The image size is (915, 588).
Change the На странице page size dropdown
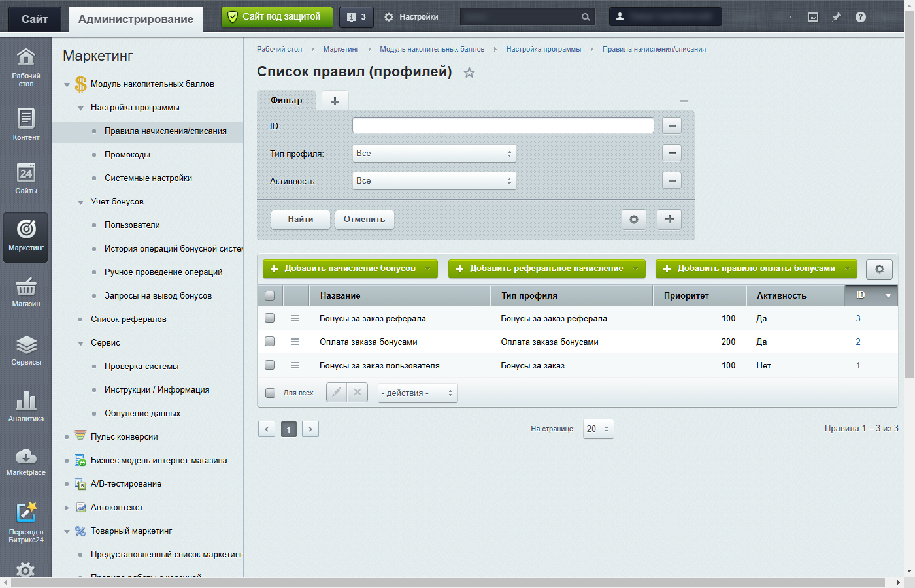click(598, 429)
